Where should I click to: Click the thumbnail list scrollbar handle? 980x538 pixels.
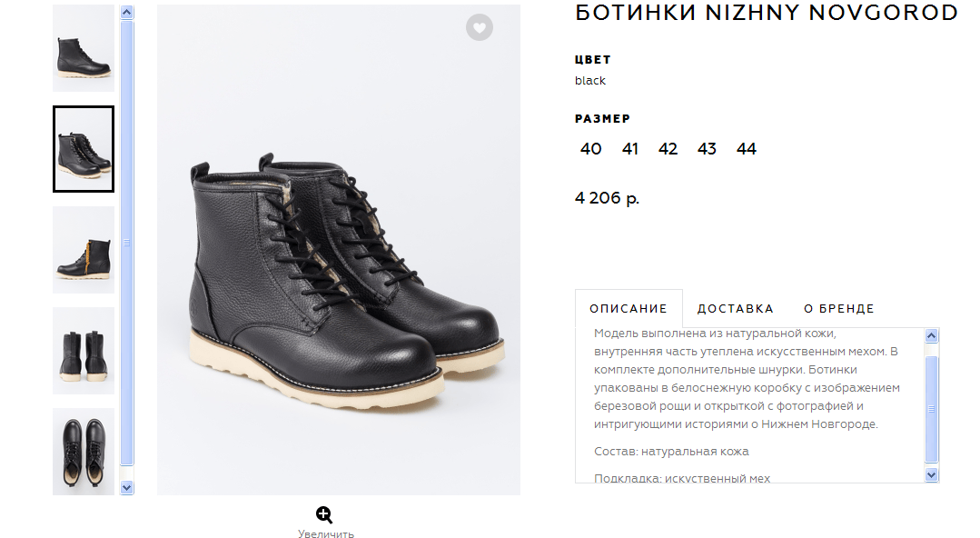pos(127,243)
